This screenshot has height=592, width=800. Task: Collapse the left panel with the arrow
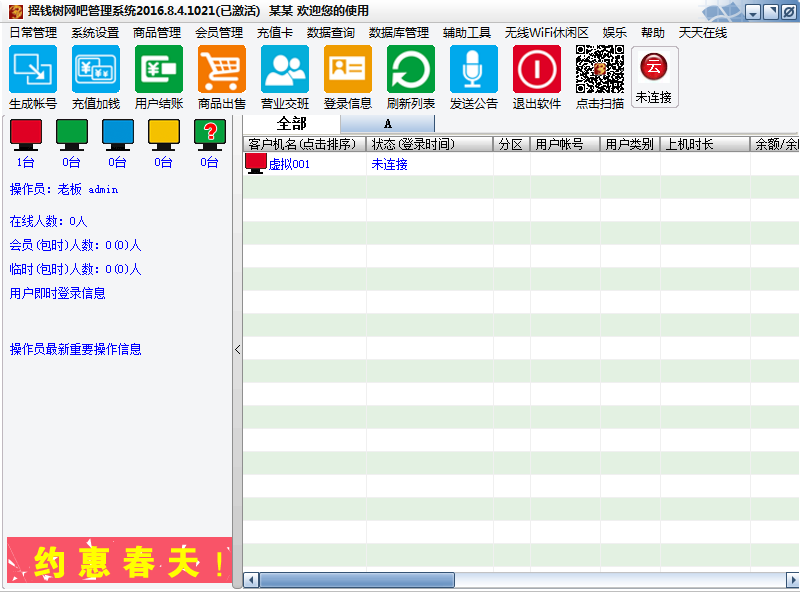pos(237,350)
